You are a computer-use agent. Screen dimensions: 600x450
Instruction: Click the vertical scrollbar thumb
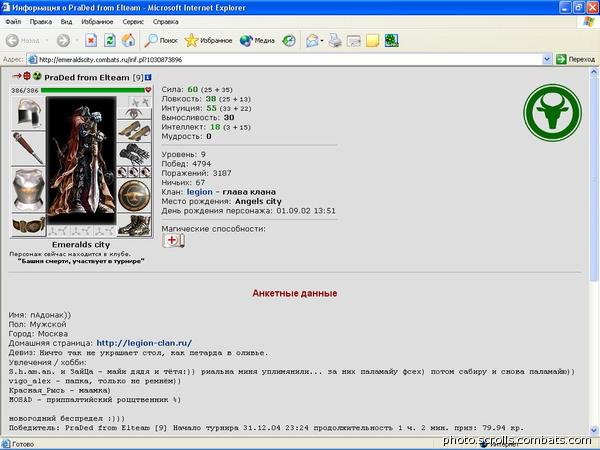(x=594, y=180)
